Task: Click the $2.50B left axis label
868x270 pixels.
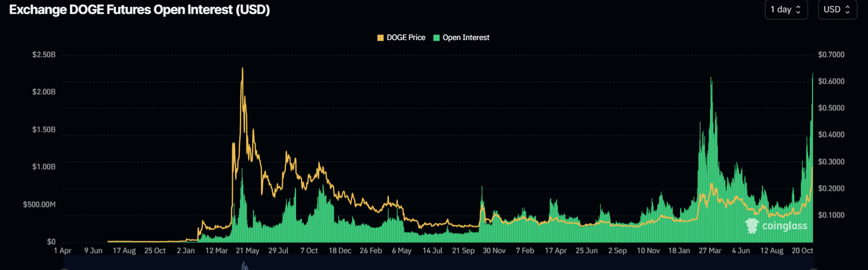Action: point(44,55)
